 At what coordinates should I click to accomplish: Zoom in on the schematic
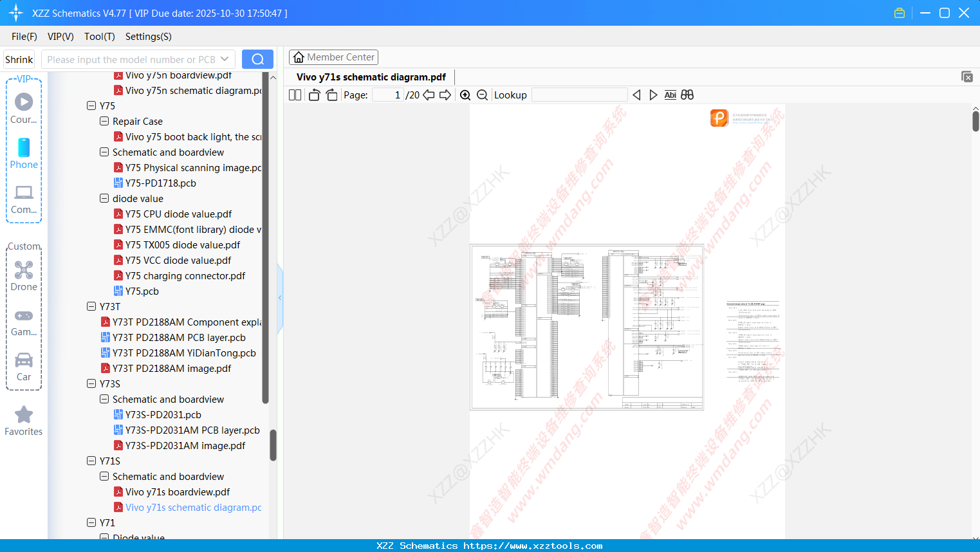pos(465,95)
